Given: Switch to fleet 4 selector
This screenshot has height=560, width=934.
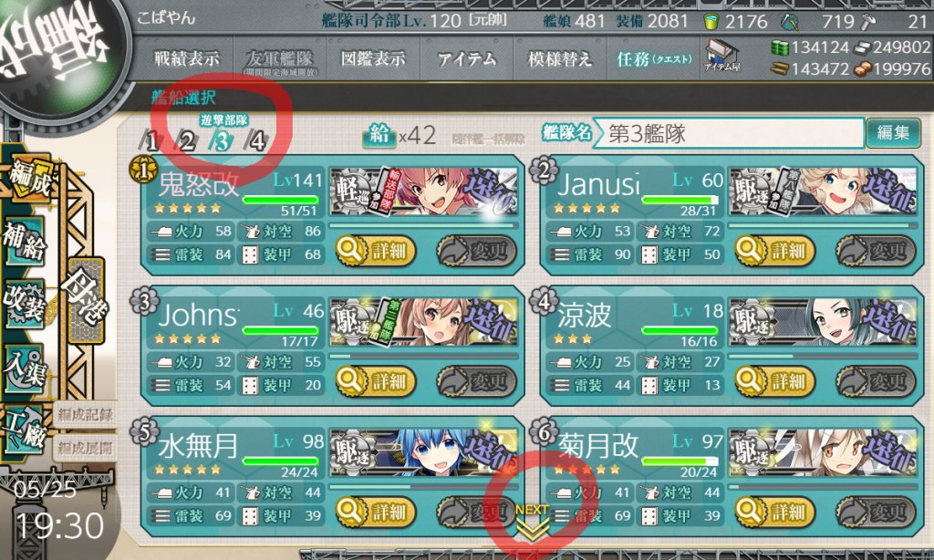Looking at the screenshot, I should 256,141.
